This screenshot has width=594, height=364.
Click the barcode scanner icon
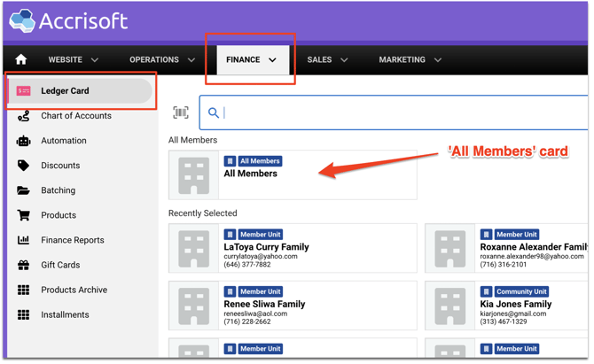pos(181,112)
